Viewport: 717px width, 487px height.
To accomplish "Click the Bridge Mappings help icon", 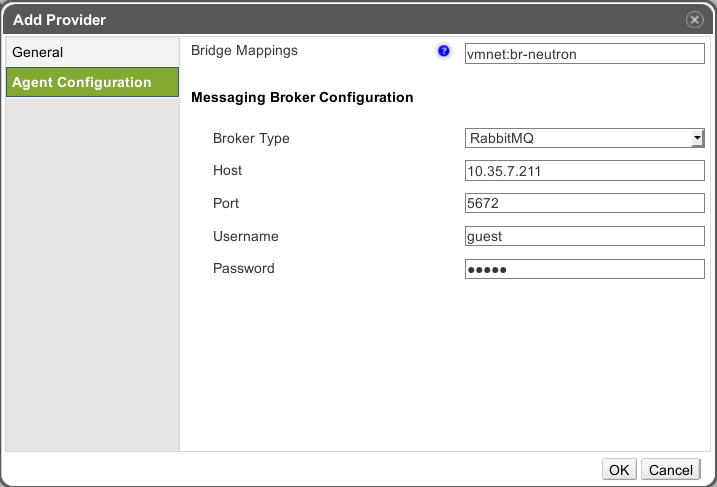I will tap(444, 51).
